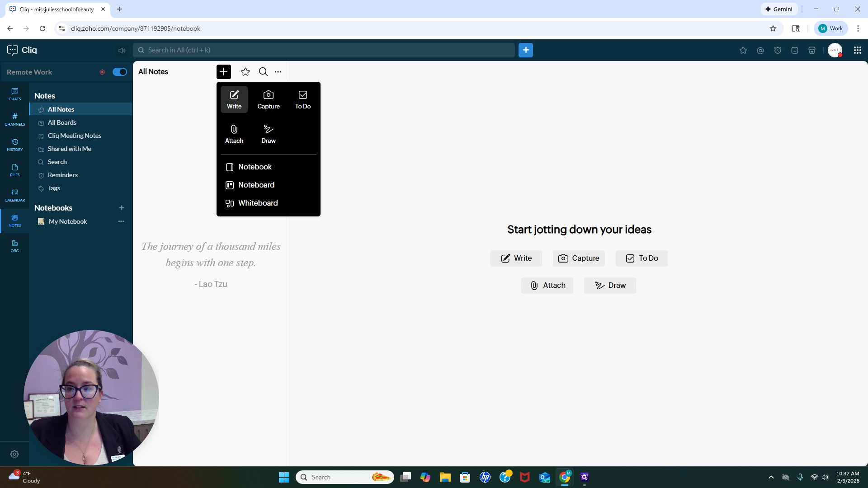Open the Calendar sidebar icon
The height and width of the screenshot is (488, 868).
(x=15, y=195)
